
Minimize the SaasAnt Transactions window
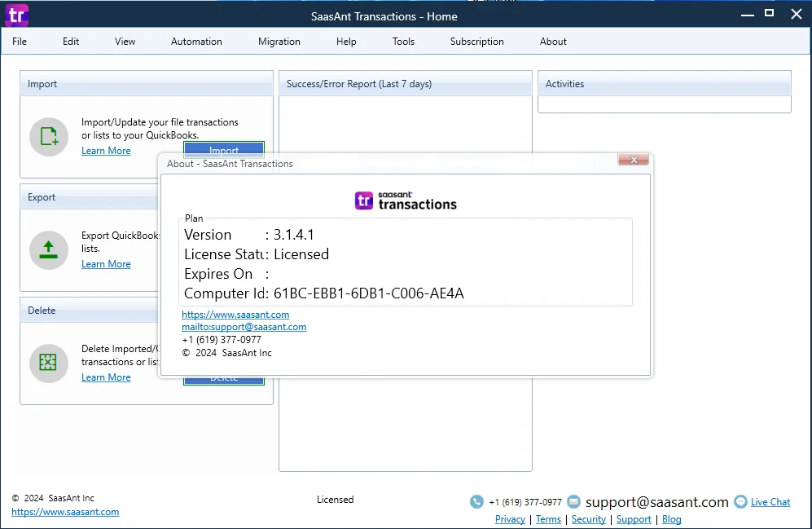tap(748, 15)
